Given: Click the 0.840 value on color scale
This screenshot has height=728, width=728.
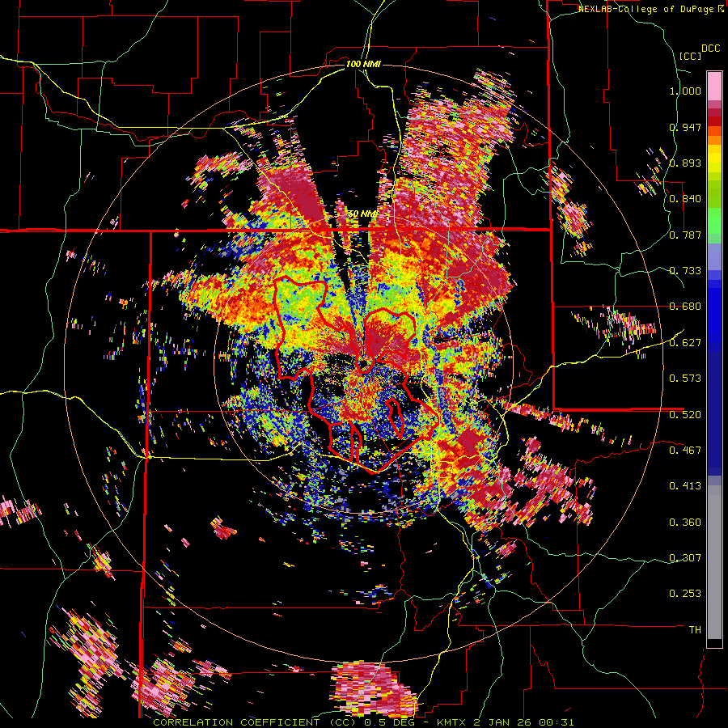Looking at the screenshot, I should [x=685, y=199].
